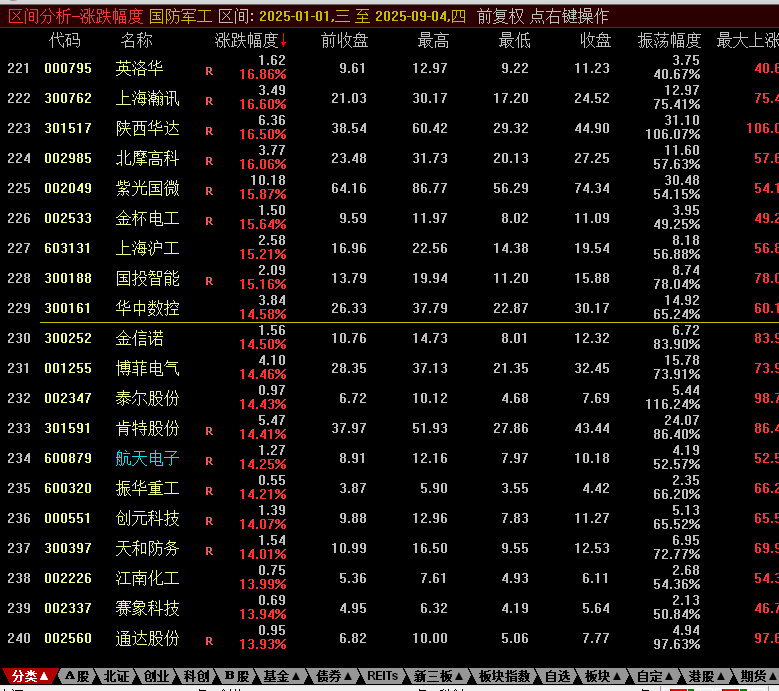The height and width of the screenshot is (691, 779).
Task: Open the 板块指数 tab
Action: [x=504, y=676]
